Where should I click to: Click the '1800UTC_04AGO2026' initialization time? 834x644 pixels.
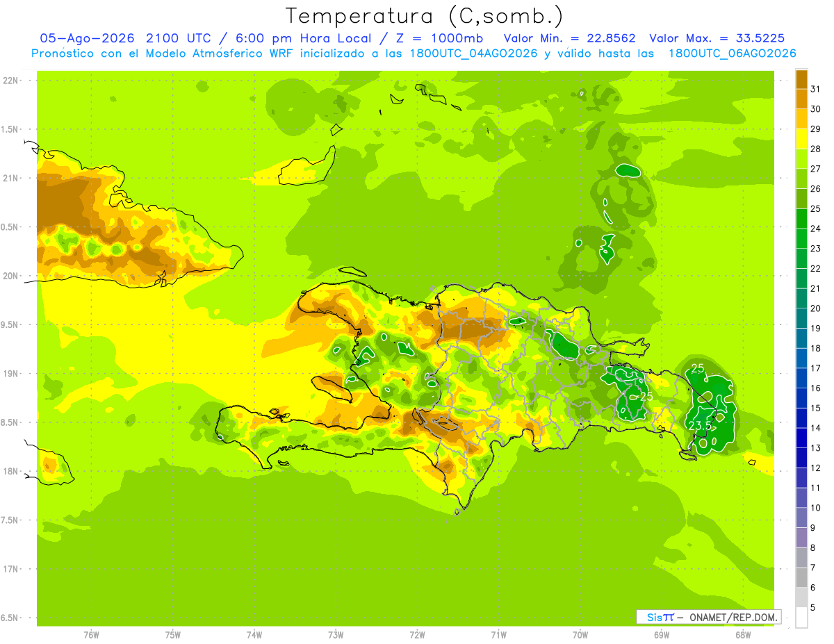(473, 53)
